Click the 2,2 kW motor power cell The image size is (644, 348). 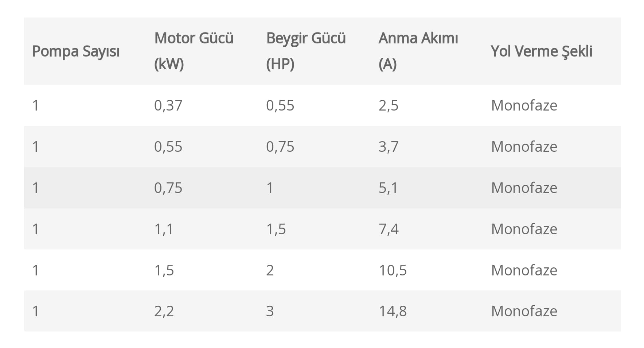(164, 311)
